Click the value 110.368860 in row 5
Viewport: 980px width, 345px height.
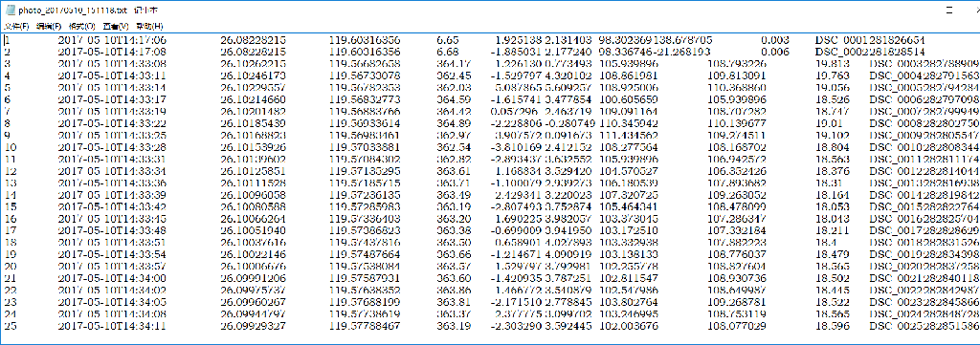[736, 87]
